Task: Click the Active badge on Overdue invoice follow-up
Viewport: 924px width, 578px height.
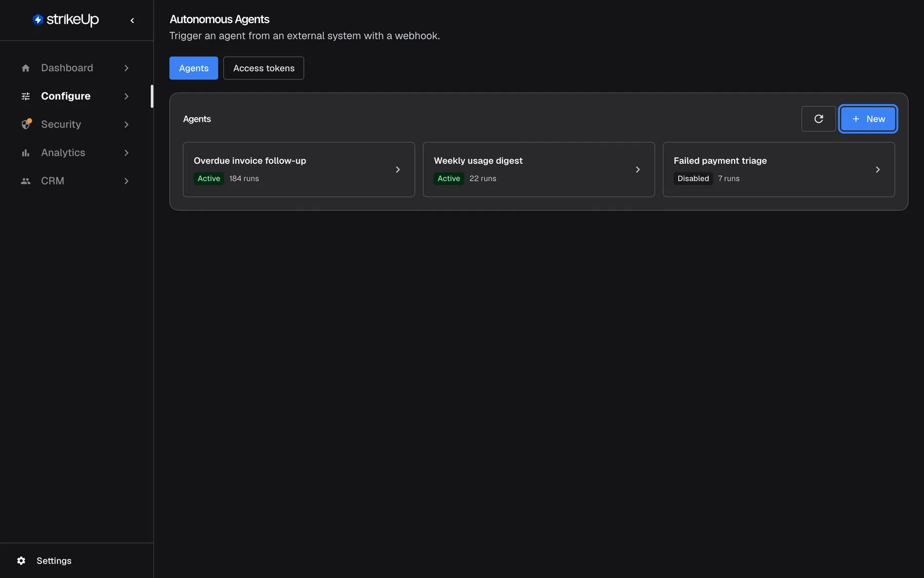Action: (x=208, y=178)
